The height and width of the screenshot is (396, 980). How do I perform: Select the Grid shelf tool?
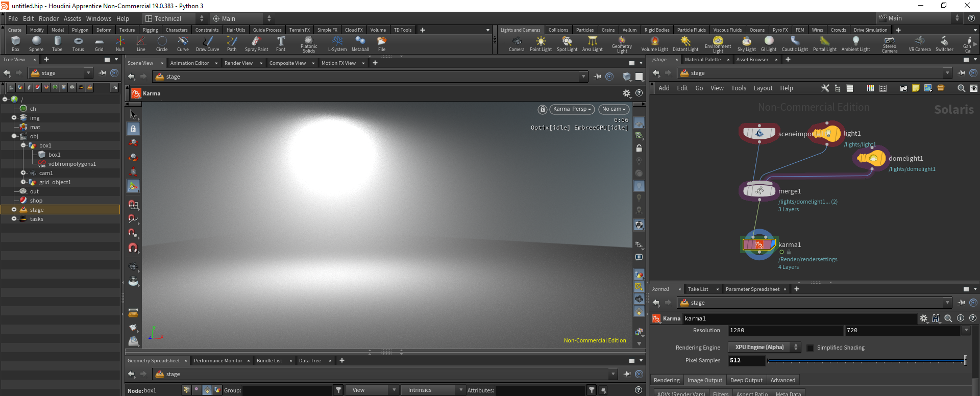[99, 44]
